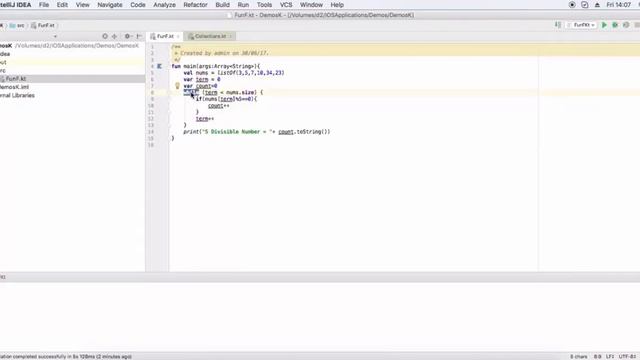Click the UTF-8 encoding in status bar
Viewport: 640px width, 360px height.
(627, 356)
